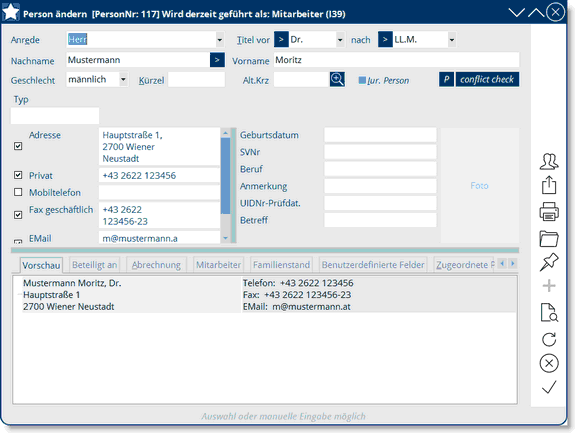
Task: Click the refresh circular arrow icon
Action: coord(549,339)
